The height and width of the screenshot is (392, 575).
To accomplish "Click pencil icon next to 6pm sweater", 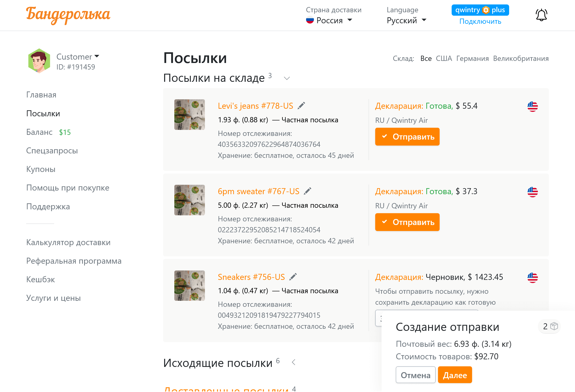I will 308,191.
